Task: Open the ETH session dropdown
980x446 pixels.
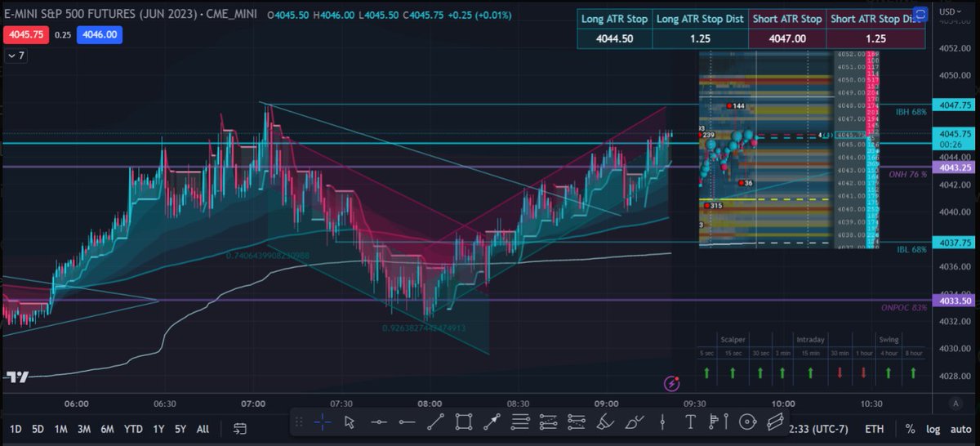Action: pyautogui.click(x=874, y=428)
